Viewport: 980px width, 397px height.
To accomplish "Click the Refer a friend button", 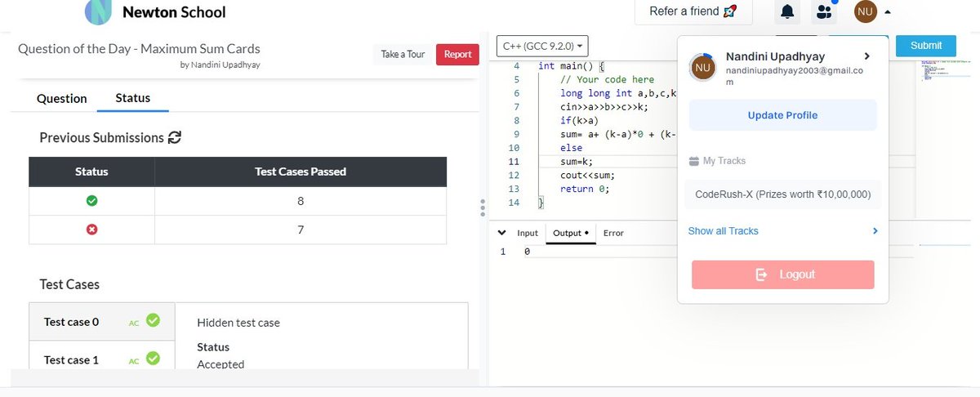I will 693,11.
